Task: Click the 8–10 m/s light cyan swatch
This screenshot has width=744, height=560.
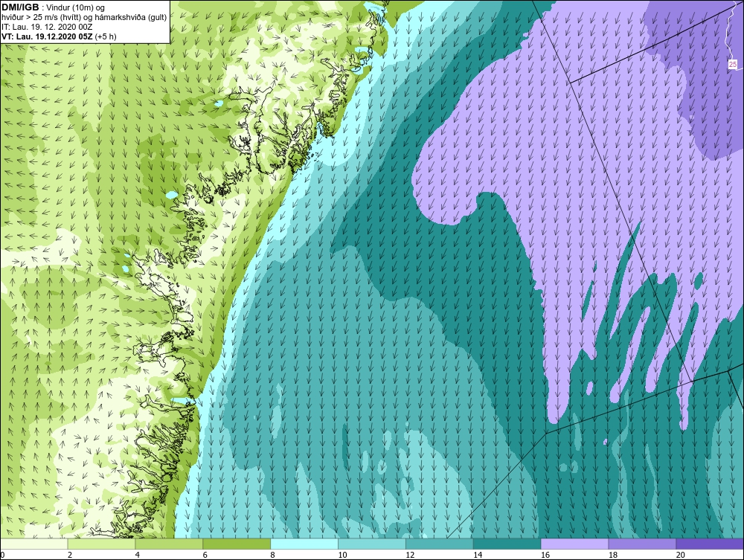Action: [x=304, y=544]
